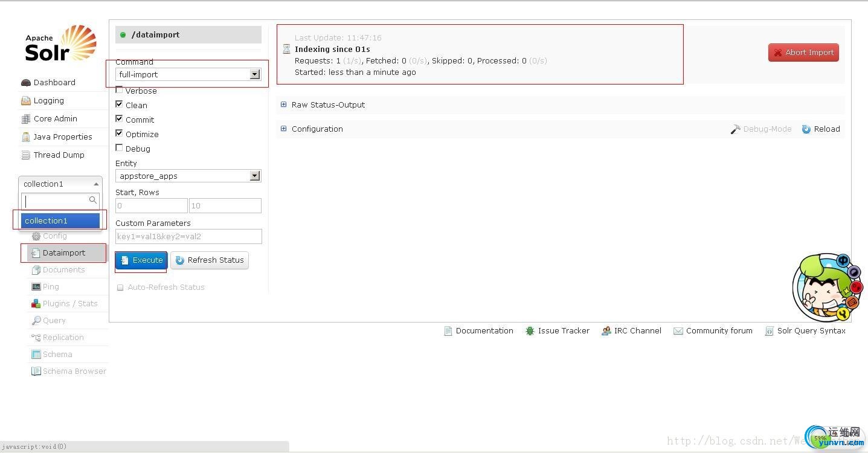Screen dimensions: 868x453
Task: Click the Logging notepad icon
Action: coord(25,101)
